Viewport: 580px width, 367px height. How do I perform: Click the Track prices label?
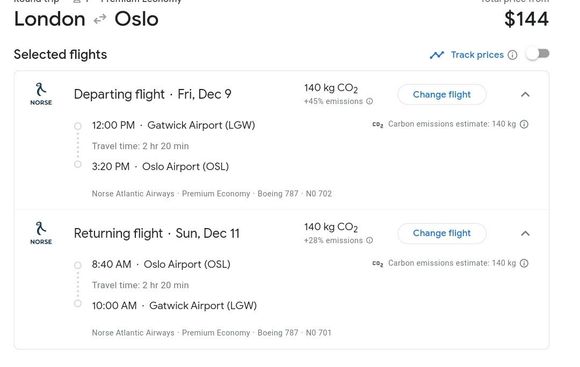[477, 55]
